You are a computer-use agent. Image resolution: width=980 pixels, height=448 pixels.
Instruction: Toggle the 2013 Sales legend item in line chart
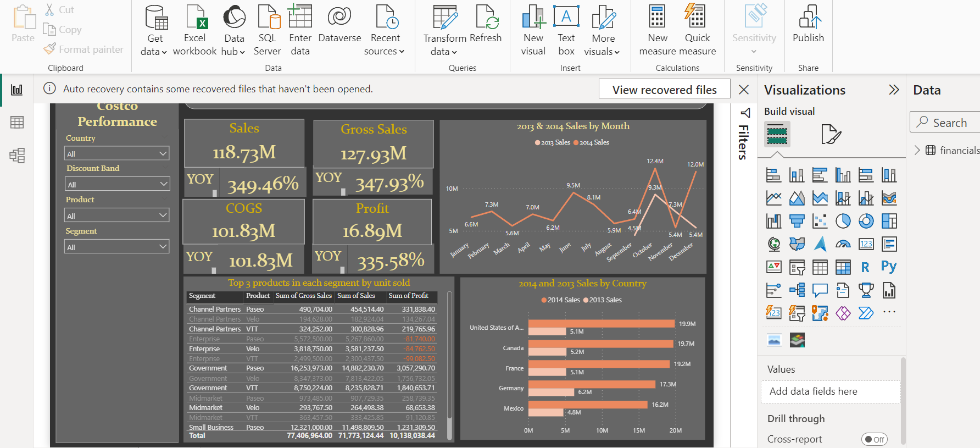tap(553, 142)
